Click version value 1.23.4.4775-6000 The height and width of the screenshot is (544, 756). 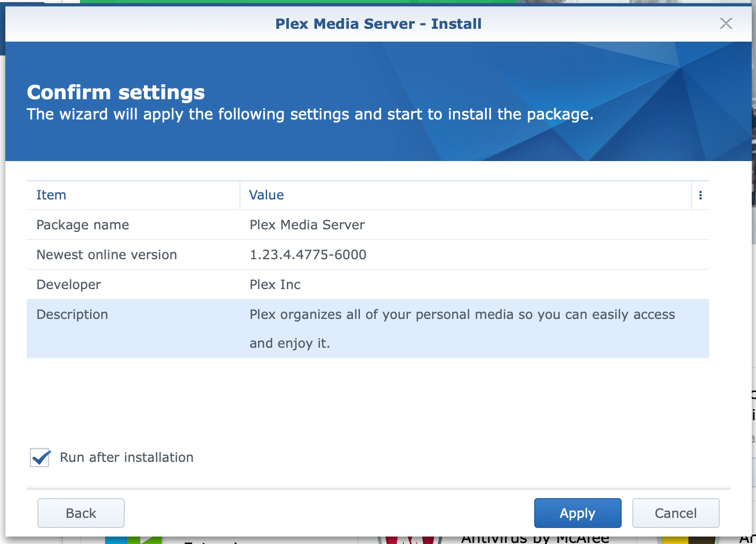coord(308,255)
